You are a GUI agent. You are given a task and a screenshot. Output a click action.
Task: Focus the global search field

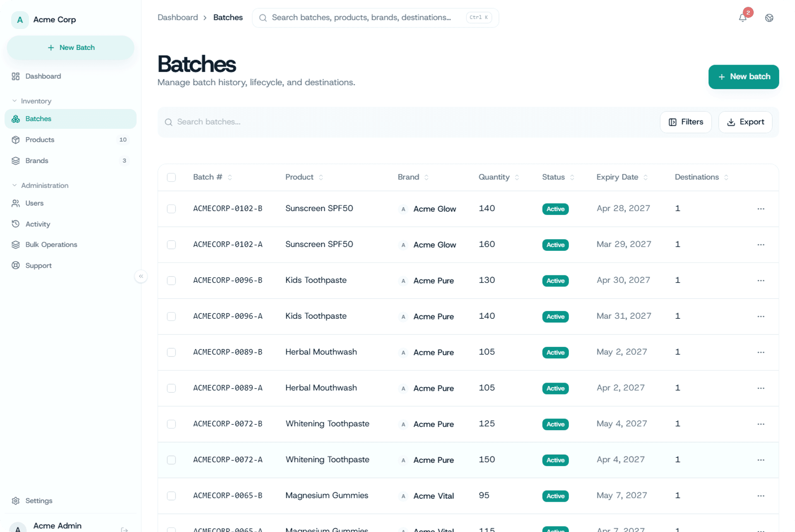[375, 18]
